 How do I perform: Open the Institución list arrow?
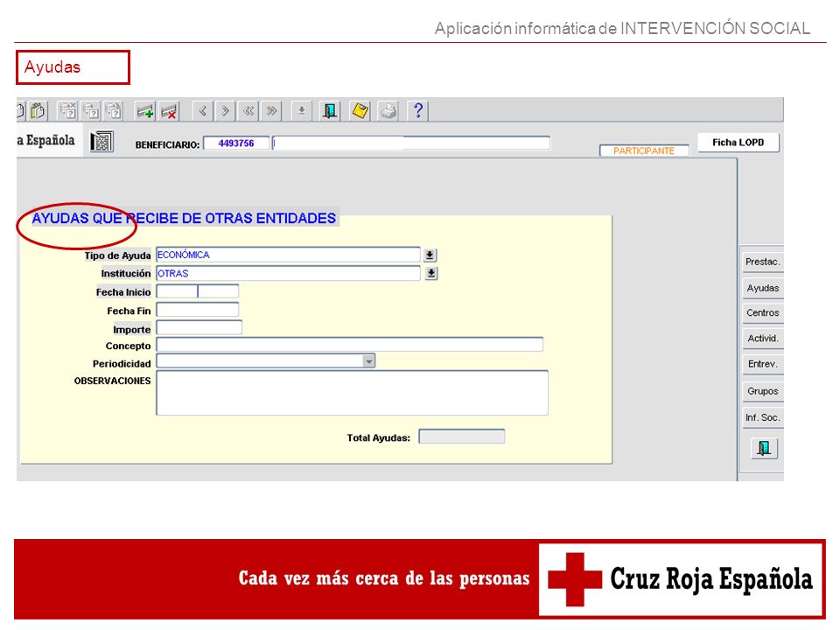tap(431, 273)
